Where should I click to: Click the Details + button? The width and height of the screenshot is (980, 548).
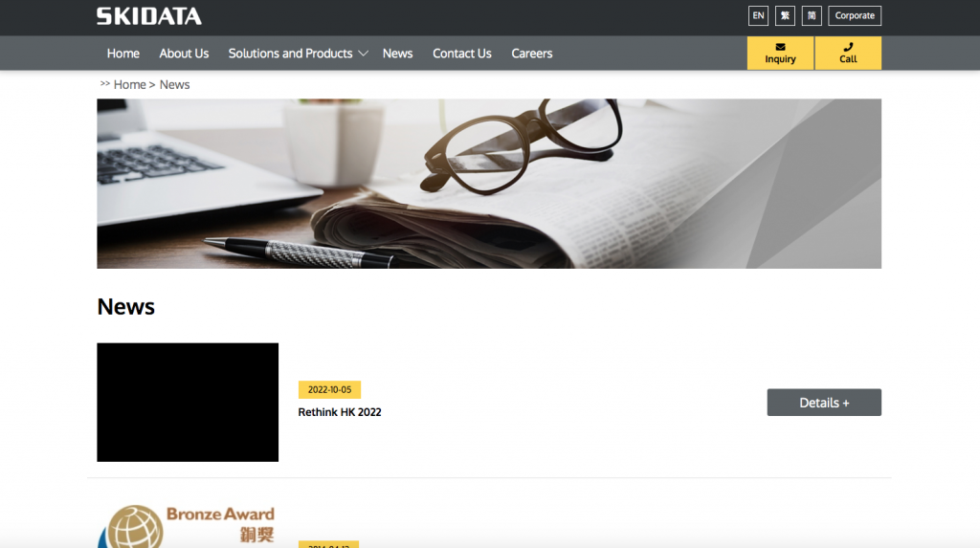point(824,403)
